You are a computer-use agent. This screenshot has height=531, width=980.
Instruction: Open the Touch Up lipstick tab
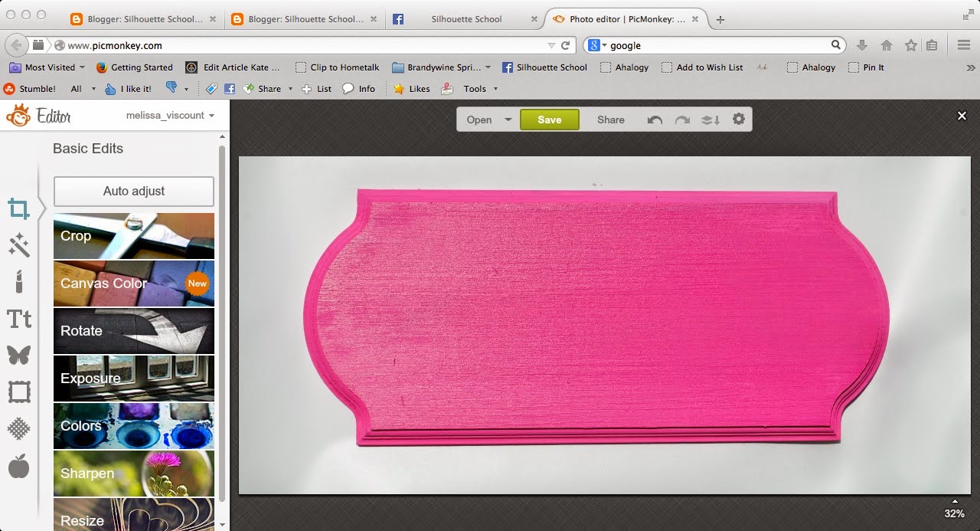coord(18,281)
